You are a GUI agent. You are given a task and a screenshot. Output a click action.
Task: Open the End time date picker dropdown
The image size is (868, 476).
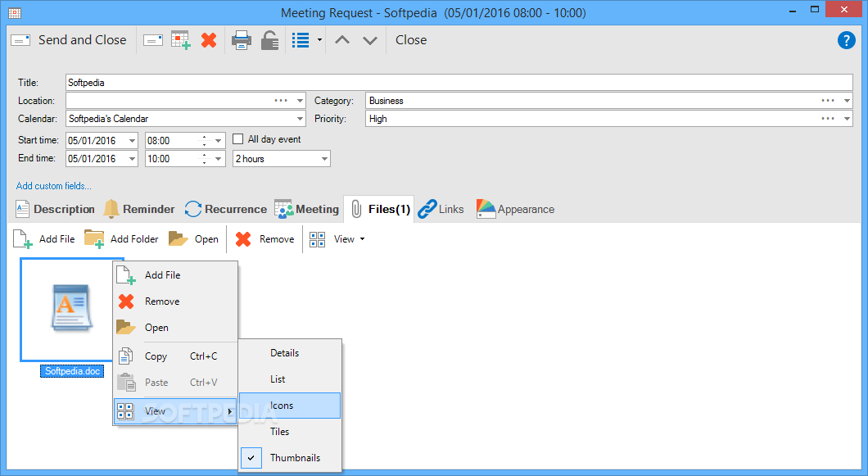(x=132, y=158)
